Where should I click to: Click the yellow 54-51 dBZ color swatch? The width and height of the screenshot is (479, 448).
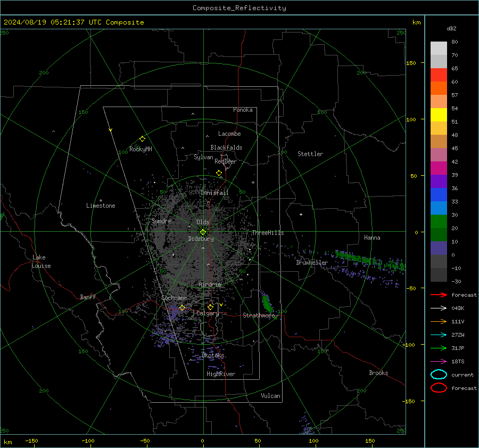click(439, 115)
